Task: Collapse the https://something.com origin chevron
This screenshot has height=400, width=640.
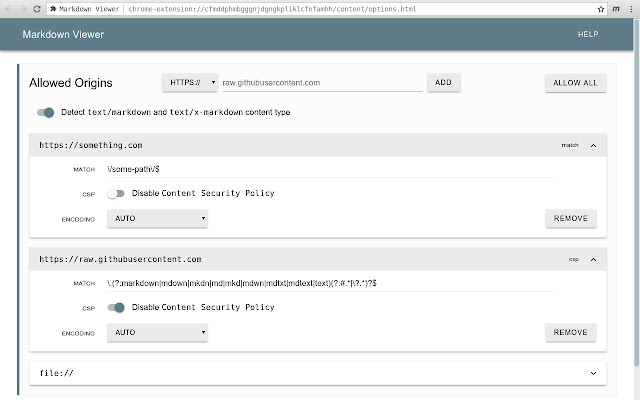Action: (593, 145)
